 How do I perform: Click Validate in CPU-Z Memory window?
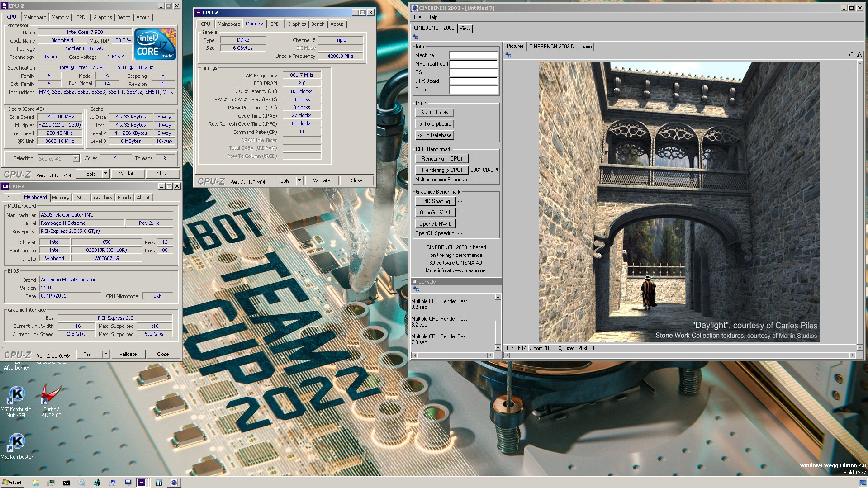point(322,180)
